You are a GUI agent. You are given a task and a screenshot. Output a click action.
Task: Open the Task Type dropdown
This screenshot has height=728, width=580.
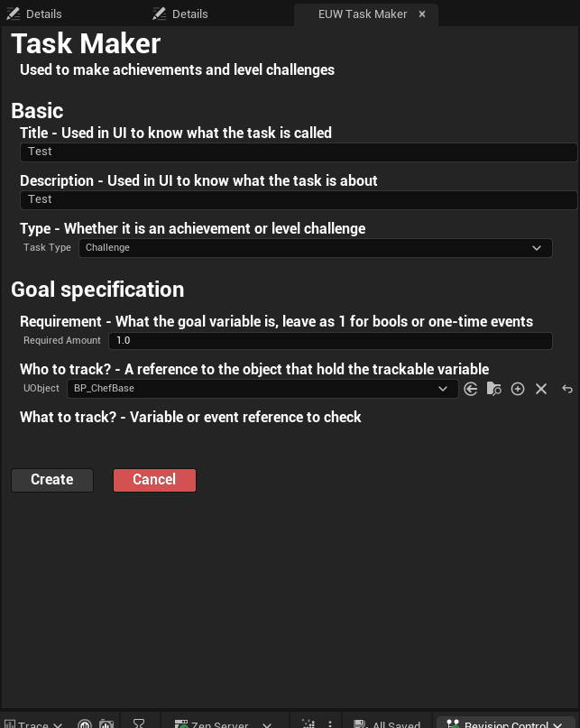[316, 247]
